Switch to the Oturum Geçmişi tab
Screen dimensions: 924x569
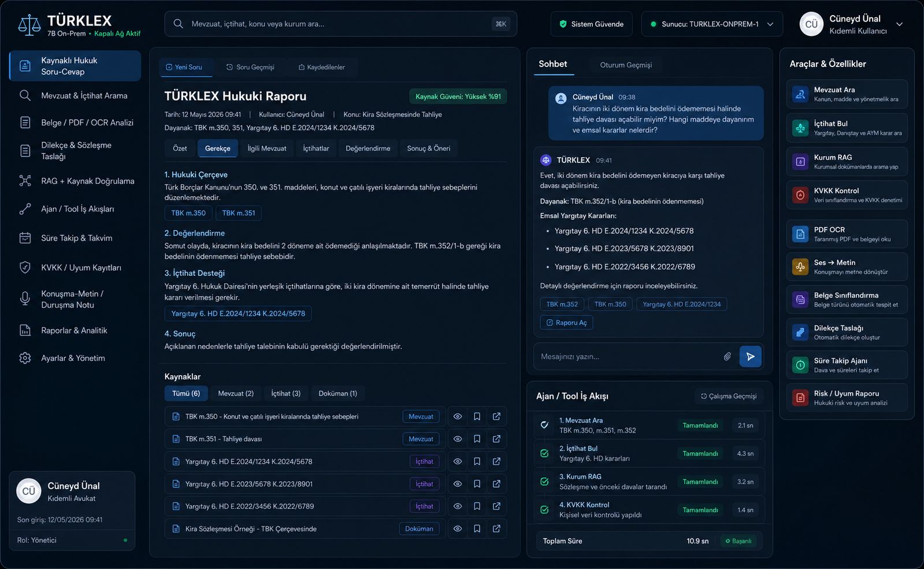(x=626, y=65)
